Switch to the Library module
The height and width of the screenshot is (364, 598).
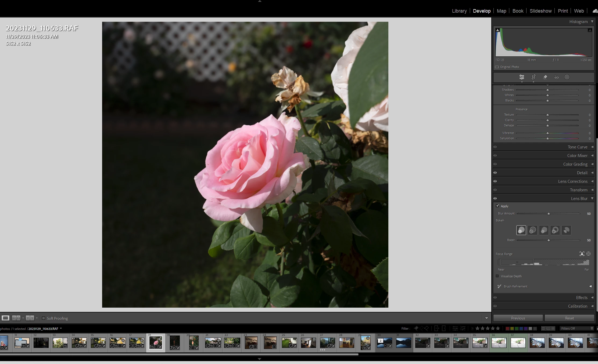point(459,11)
